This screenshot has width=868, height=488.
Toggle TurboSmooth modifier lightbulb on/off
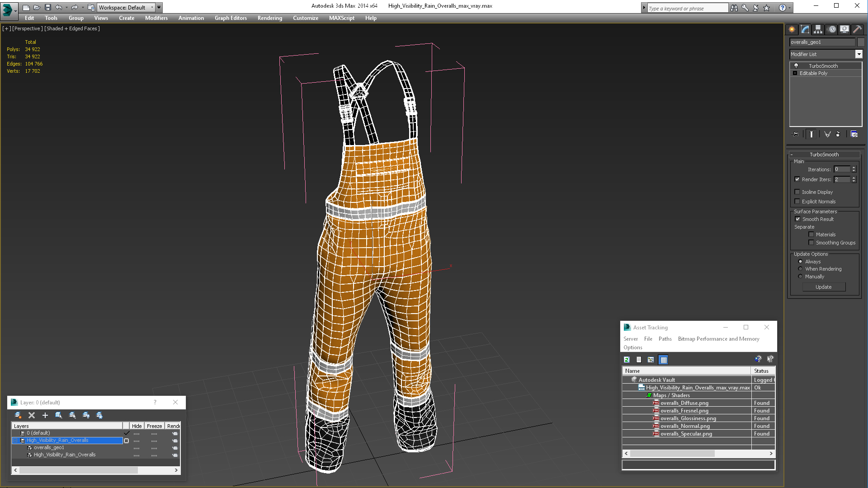click(796, 66)
